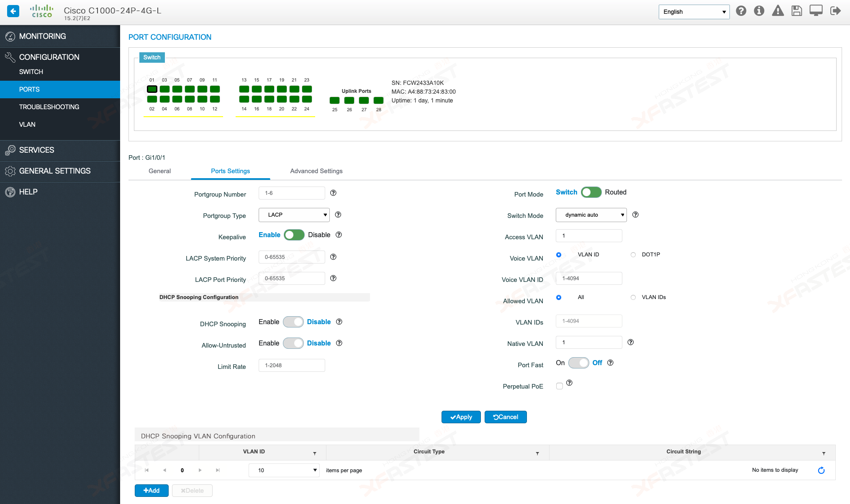850x504 pixels.
Task: Open GENERAL SETTINGS in sidebar
Action: pyautogui.click(x=60, y=171)
